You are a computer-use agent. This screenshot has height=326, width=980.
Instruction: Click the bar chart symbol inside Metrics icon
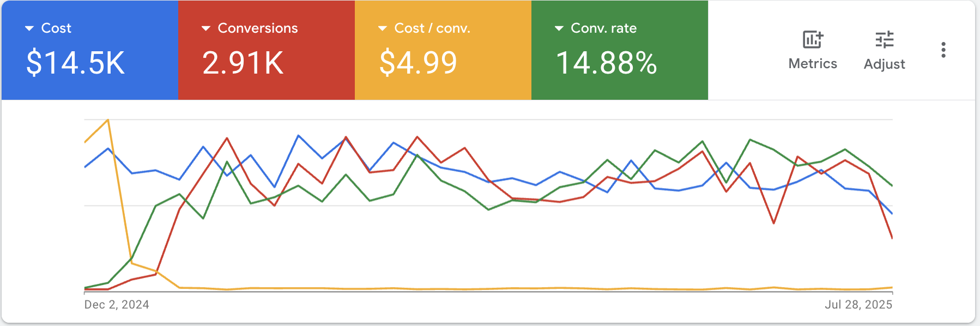(812, 39)
